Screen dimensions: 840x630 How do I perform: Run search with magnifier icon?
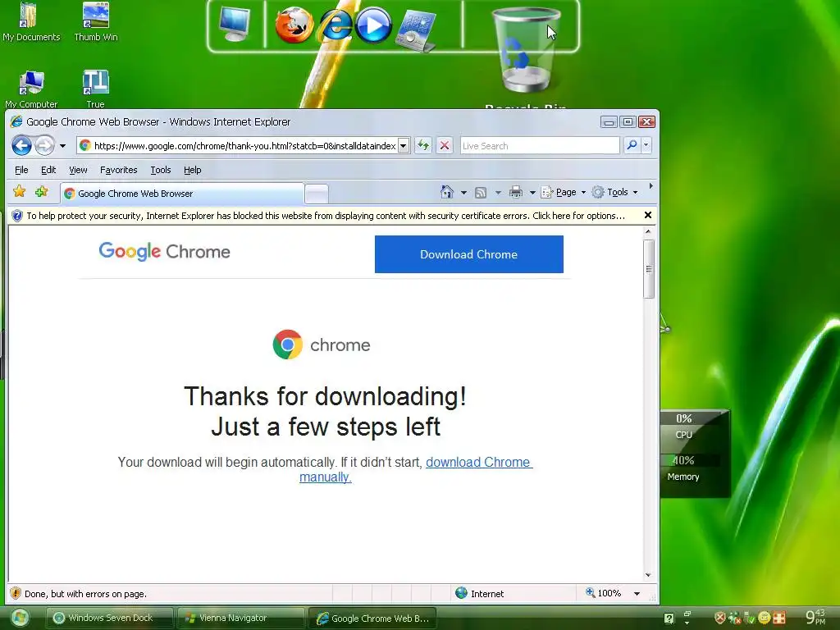[x=632, y=145]
